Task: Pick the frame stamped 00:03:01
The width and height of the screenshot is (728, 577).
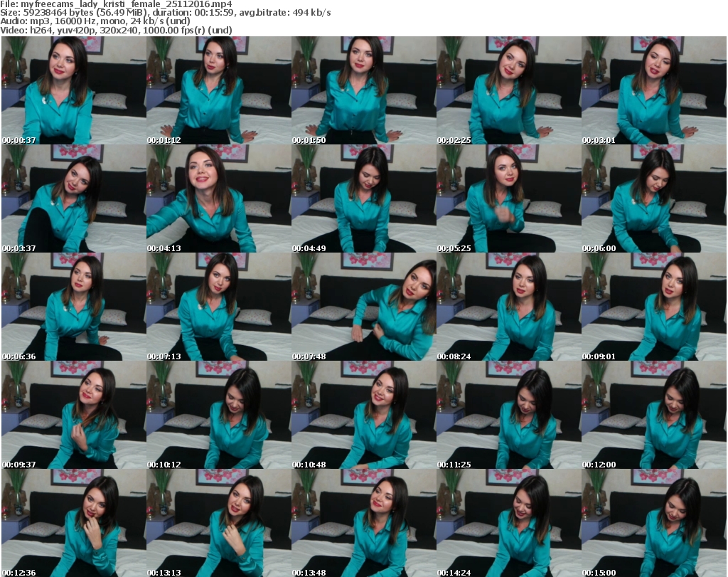Action: [x=653, y=90]
